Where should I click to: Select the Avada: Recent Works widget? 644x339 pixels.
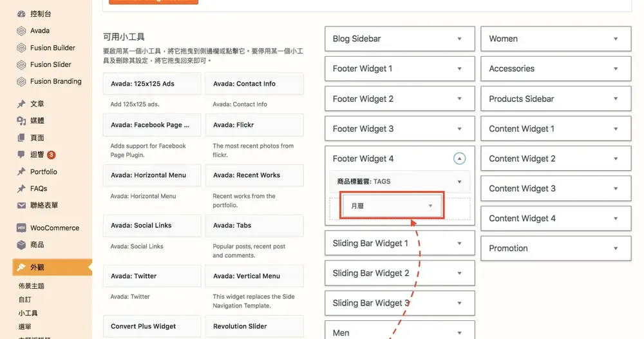(x=254, y=175)
